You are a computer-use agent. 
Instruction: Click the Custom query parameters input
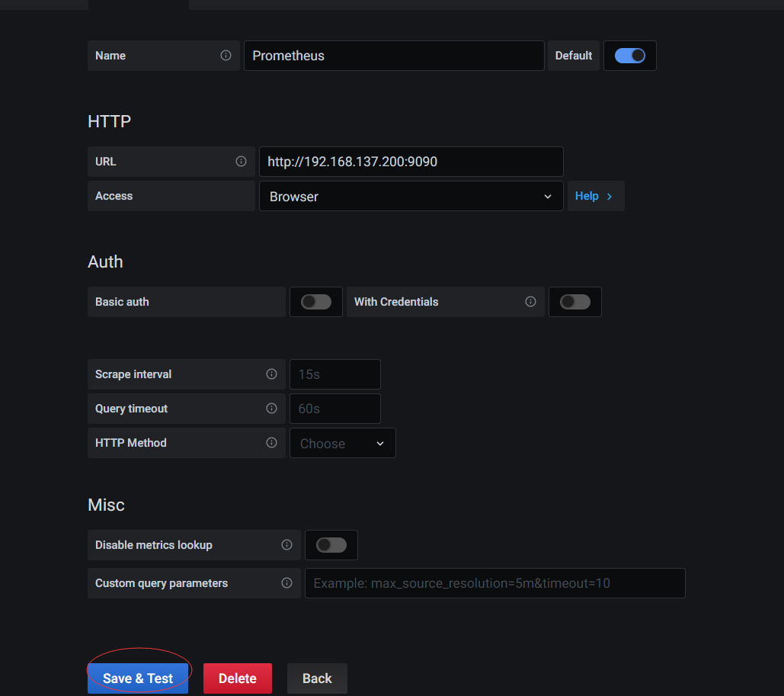(x=495, y=583)
